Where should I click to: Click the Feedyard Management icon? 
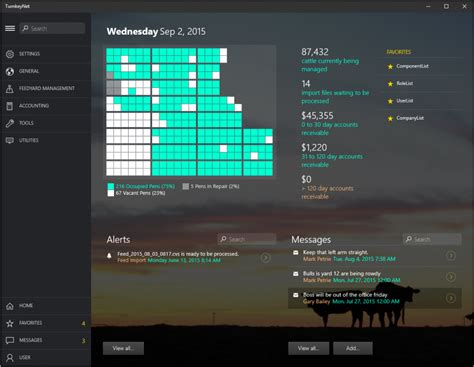[10, 89]
